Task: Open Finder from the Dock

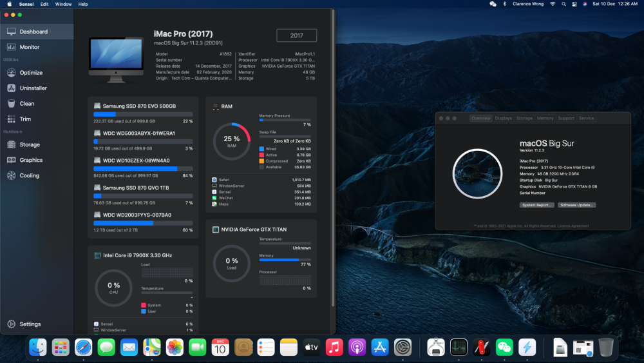Action: pos(38,348)
